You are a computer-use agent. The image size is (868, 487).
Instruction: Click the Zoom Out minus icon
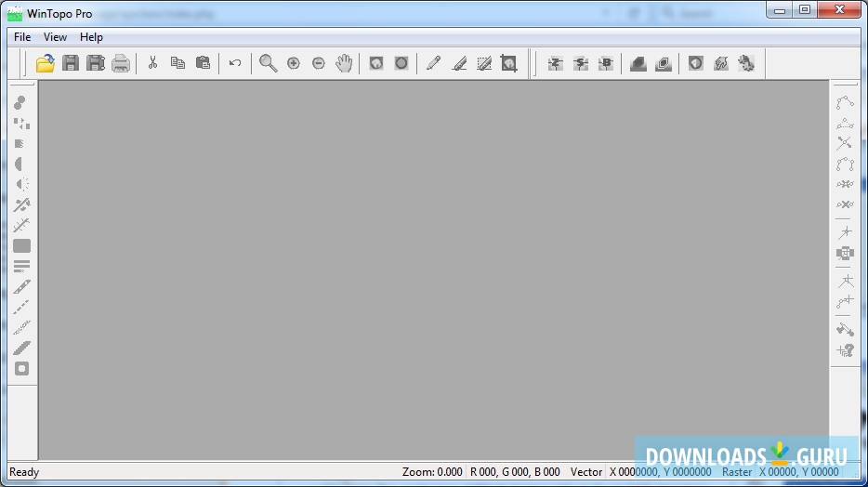coord(319,63)
